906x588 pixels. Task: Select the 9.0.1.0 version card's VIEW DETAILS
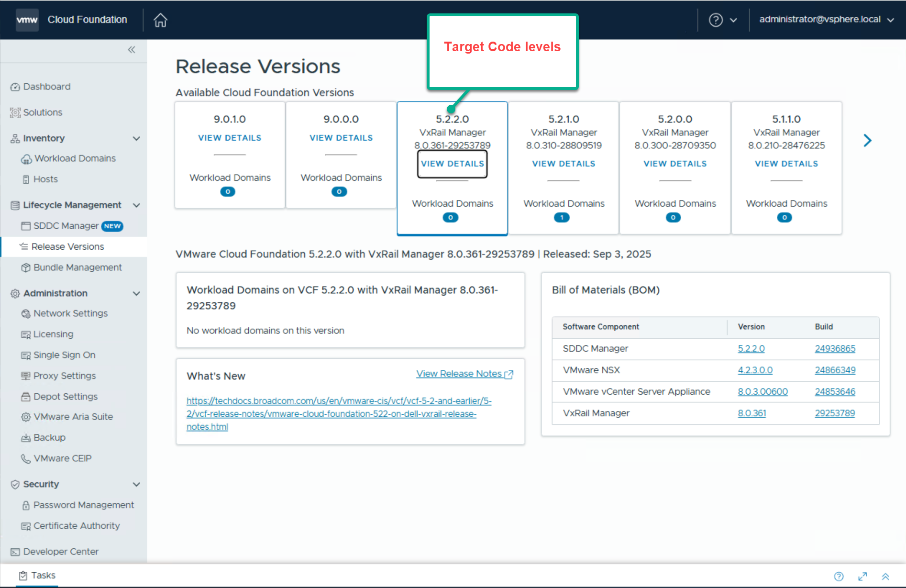click(x=230, y=138)
